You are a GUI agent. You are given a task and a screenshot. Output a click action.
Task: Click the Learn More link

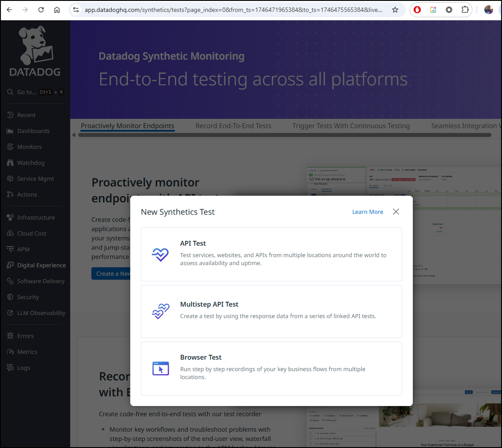(x=367, y=212)
